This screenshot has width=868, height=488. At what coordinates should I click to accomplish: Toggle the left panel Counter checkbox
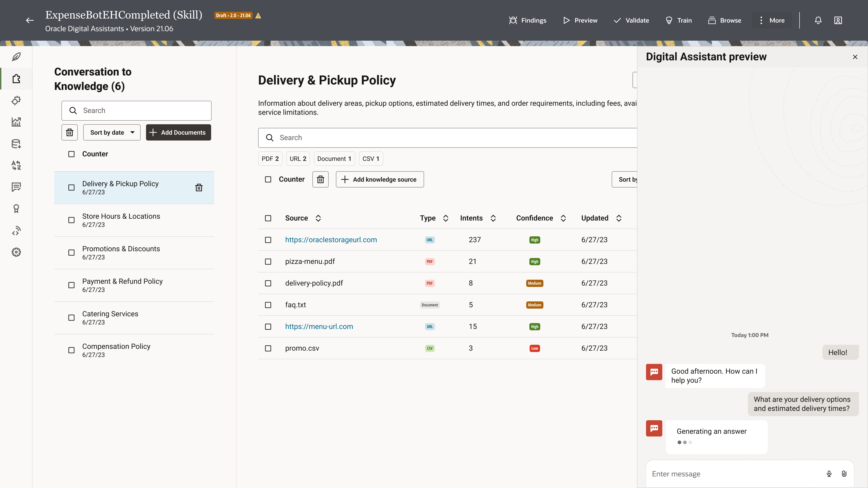71,154
